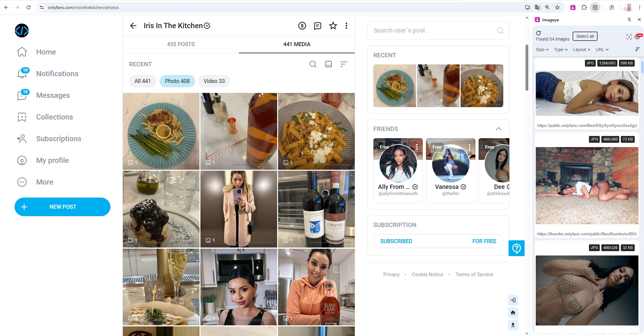
Task: Open the chicken and asparagus plate photo
Action: 161,131
